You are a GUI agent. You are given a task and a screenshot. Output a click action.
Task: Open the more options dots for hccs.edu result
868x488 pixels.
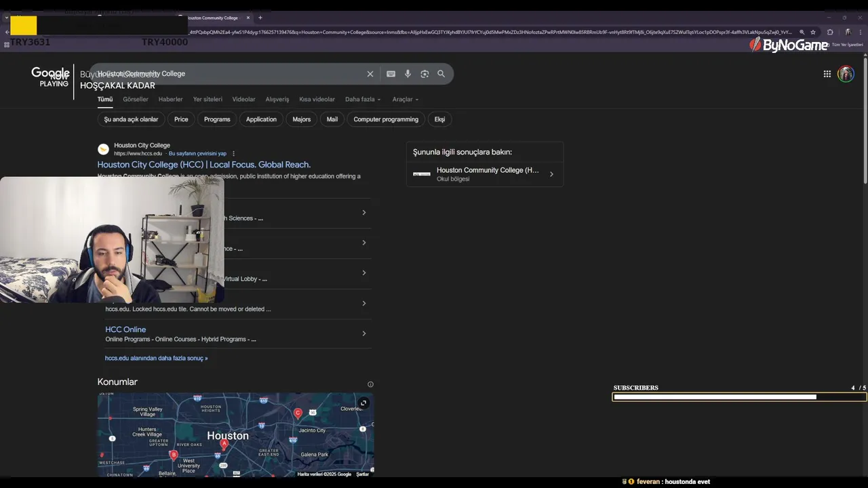click(234, 154)
